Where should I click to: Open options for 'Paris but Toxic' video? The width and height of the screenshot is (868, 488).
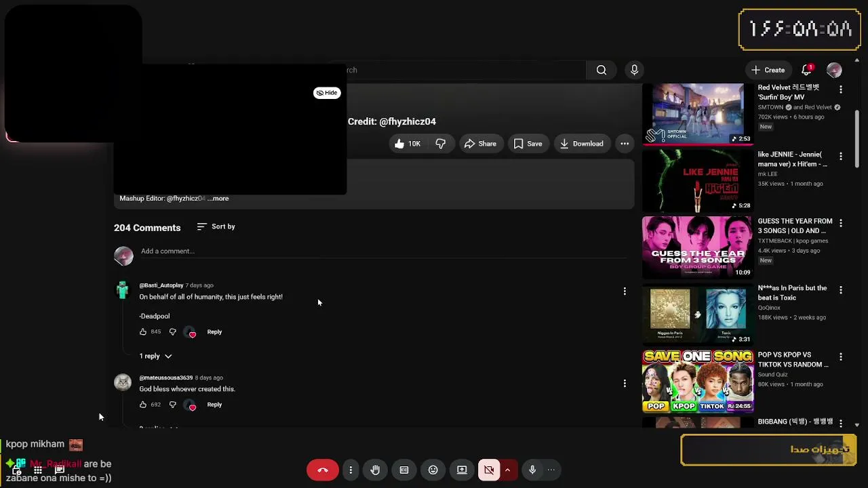[x=841, y=289]
